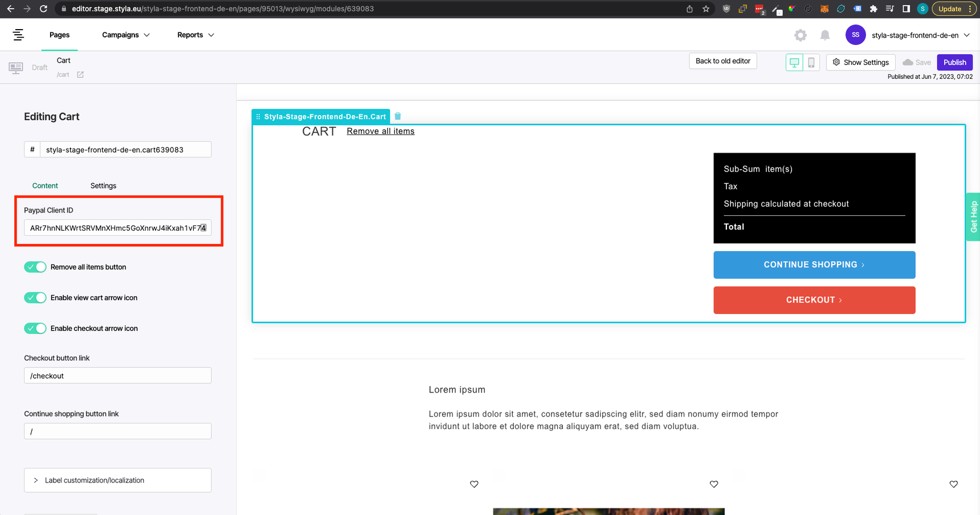
Task: Select the Pages menu item
Action: [59, 35]
